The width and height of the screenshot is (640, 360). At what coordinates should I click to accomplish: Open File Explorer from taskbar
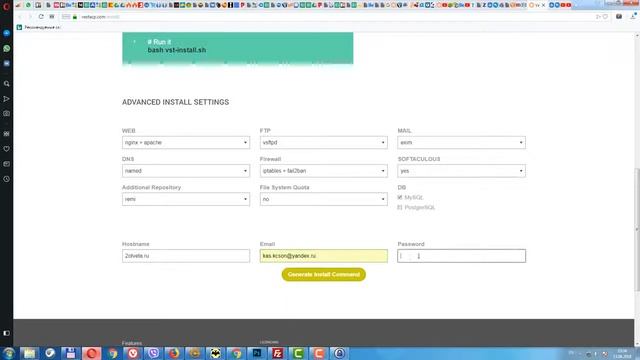(x=29, y=353)
